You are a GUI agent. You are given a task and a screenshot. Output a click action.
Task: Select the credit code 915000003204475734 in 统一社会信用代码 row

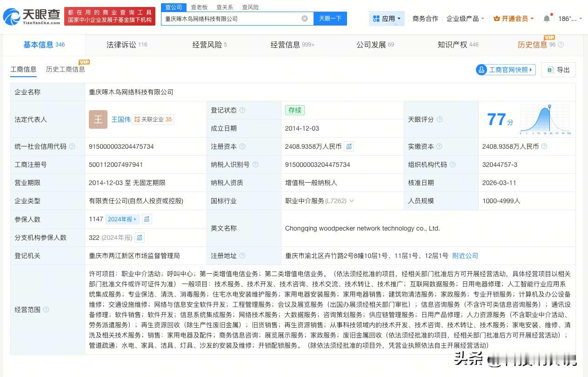[x=121, y=146]
